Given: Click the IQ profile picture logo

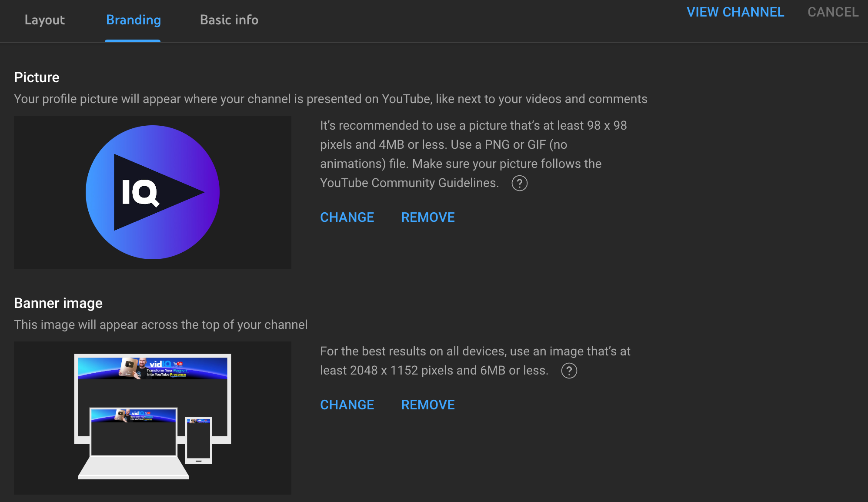Looking at the screenshot, I should 152,192.
